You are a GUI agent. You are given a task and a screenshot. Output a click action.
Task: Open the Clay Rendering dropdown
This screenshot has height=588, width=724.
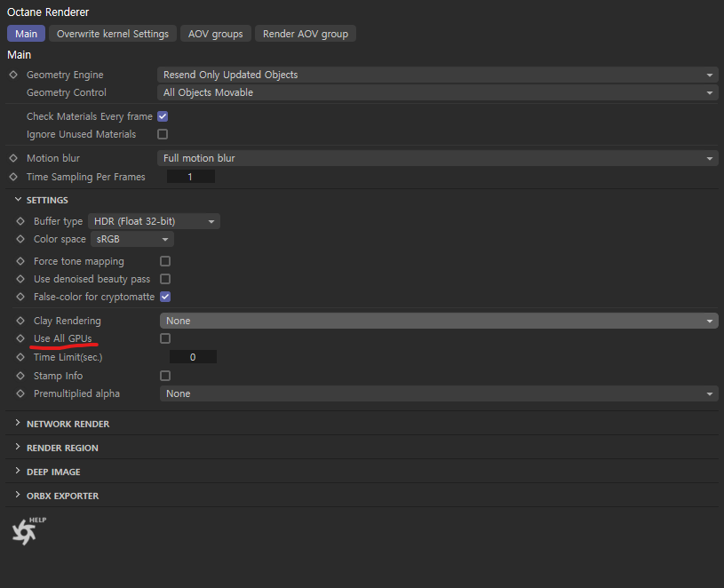439,321
